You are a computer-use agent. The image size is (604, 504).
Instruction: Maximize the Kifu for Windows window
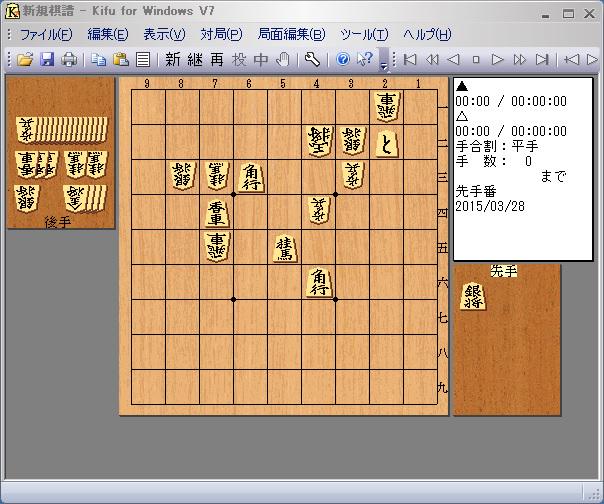click(568, 14)
